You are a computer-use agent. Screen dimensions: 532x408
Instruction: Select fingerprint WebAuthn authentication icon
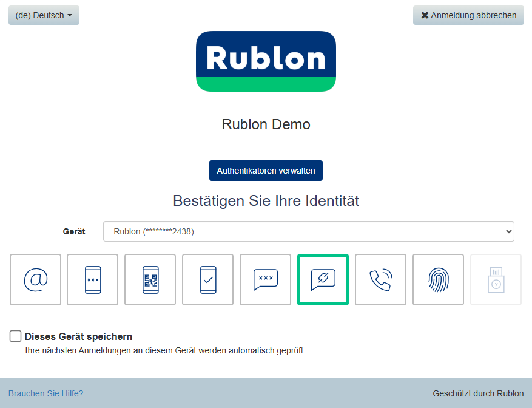click(438, 279)
